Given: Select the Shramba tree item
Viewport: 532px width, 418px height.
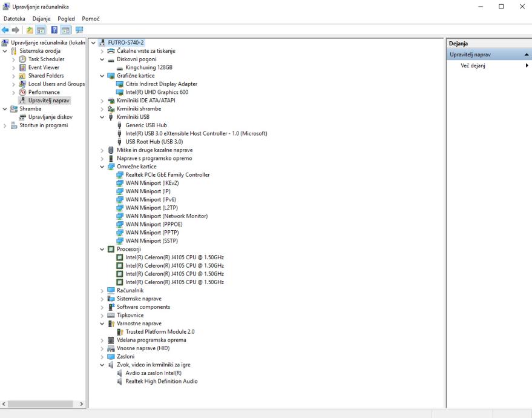Looking at the screenshot, I should point(30,108).
